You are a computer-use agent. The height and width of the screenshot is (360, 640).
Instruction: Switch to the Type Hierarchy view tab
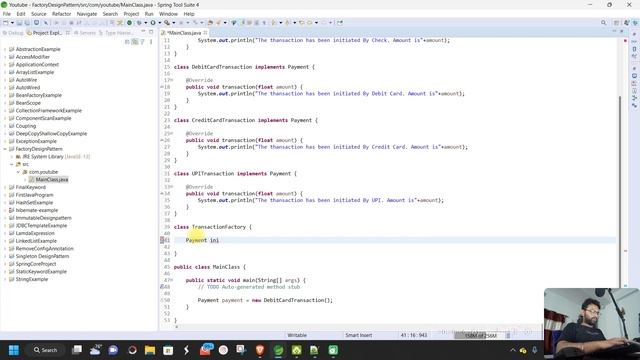coord(116,33)
